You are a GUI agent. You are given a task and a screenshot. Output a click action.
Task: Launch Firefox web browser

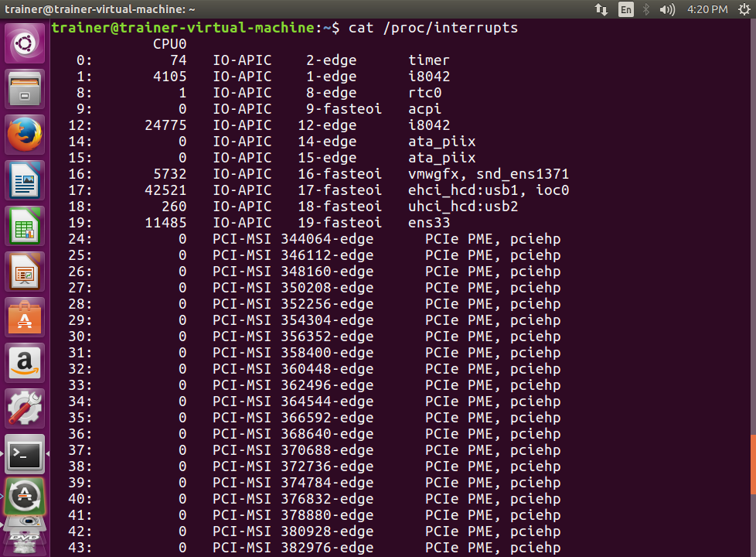click(x=25, y=135)
